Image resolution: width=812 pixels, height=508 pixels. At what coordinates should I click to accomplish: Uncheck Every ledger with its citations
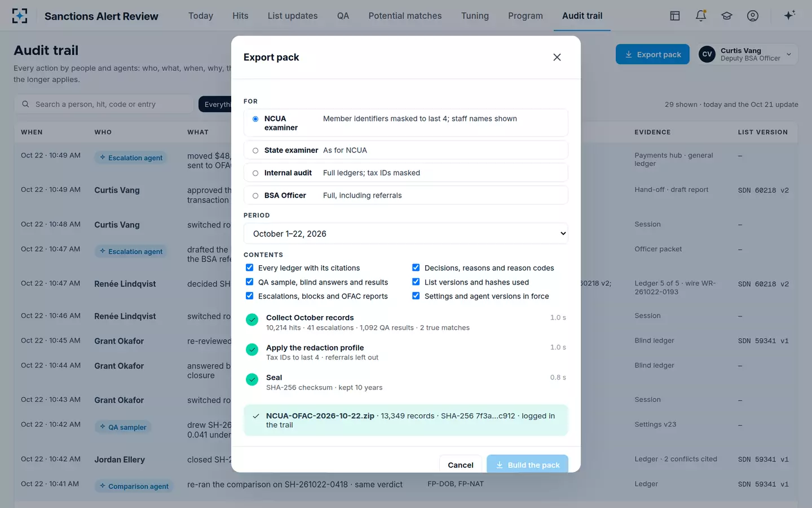click(x=249, y=268)
